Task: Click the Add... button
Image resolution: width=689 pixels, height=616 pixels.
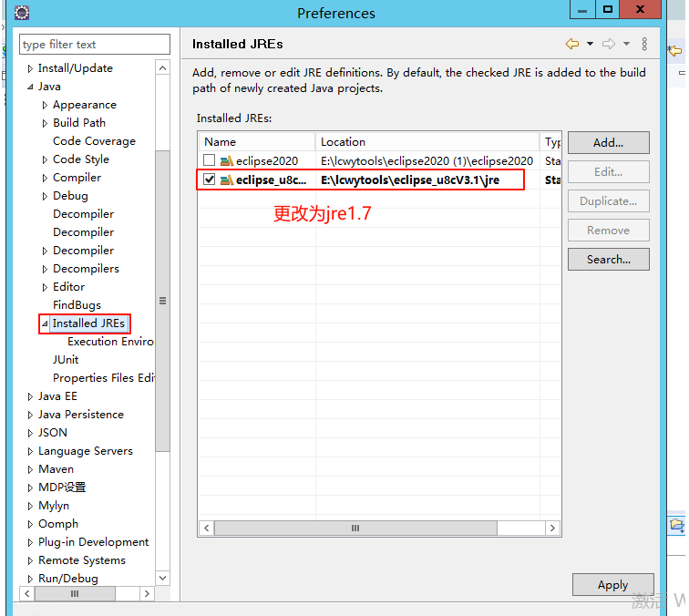Action: click(x=608, y=143)
